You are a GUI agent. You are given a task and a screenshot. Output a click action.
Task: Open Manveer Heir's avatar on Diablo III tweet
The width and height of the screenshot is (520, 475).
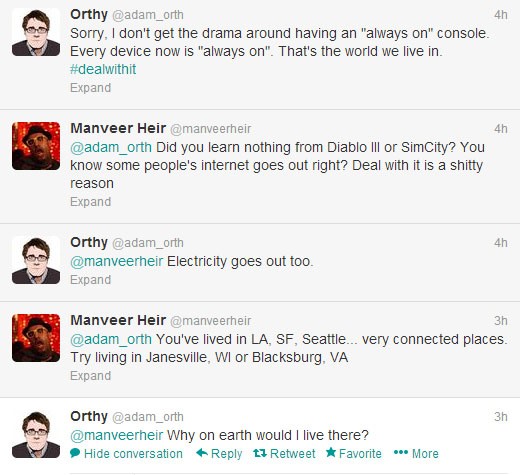[36, 146]
